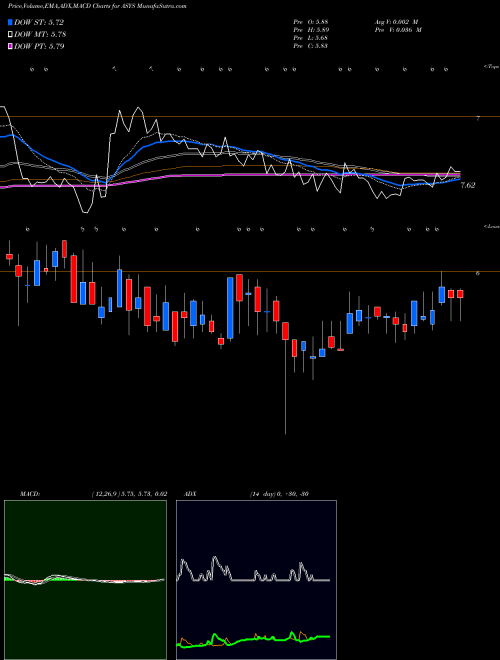Click the chart title mentioning MunafaSutra.com
500x660 pixels.
point(97,6)
